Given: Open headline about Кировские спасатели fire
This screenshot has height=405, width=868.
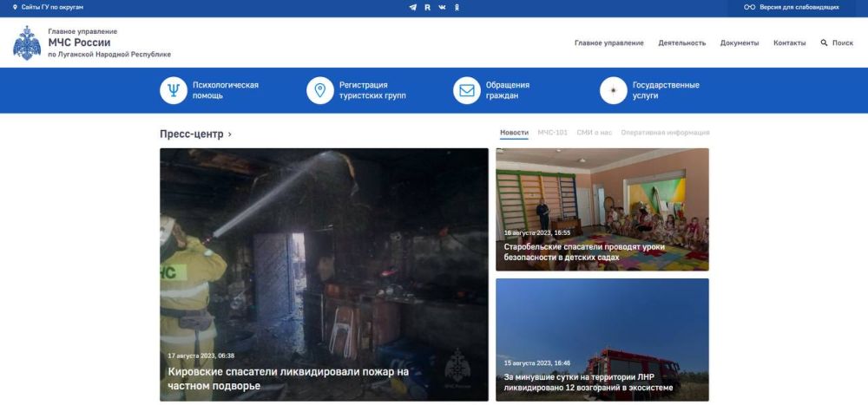Looking at the screenshot, I should [288, 379].
